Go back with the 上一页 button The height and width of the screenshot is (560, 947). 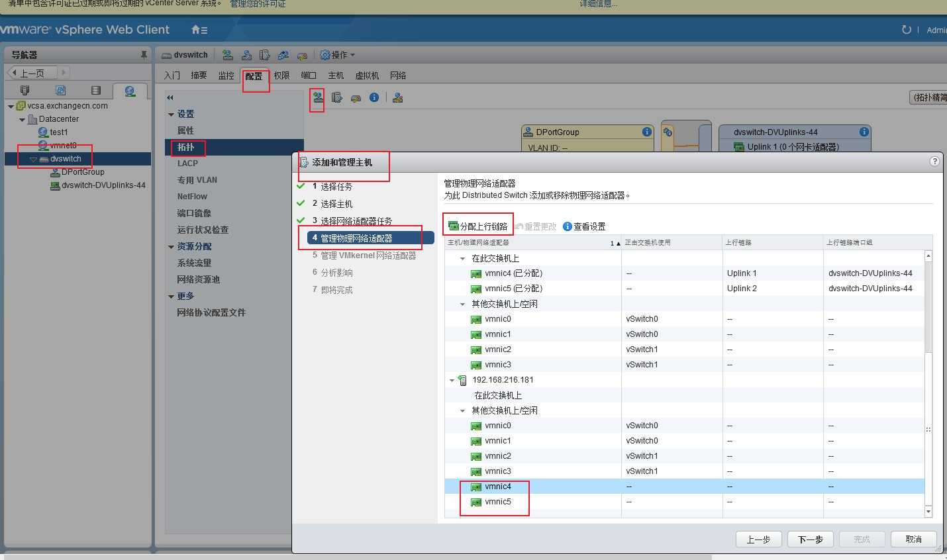tap(32, 72)
